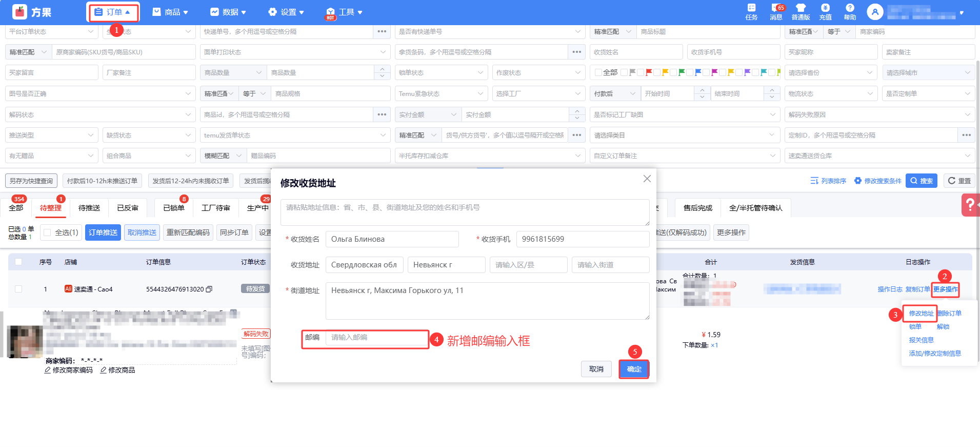
Task: Switch to the 待推送 tab
Action: (x=89, y=208)
